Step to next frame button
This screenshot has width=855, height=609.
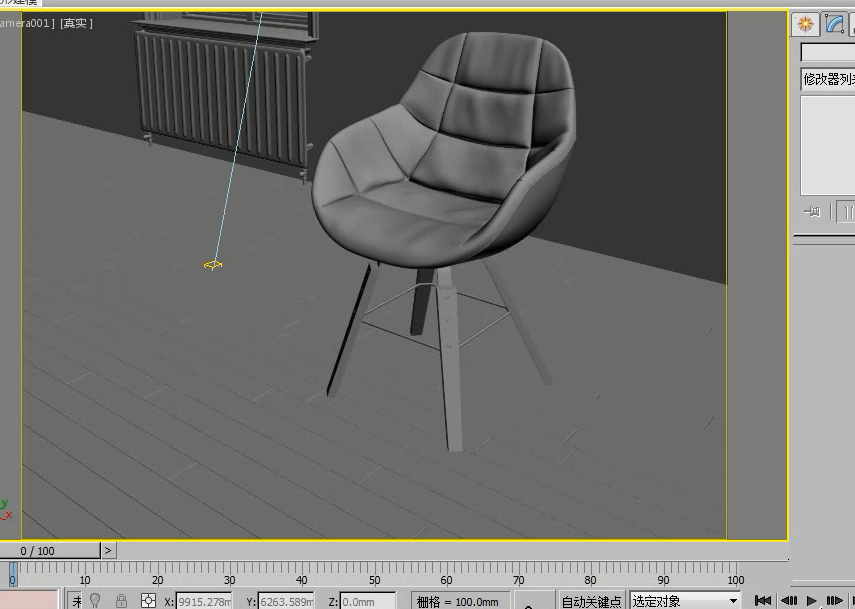835,601
